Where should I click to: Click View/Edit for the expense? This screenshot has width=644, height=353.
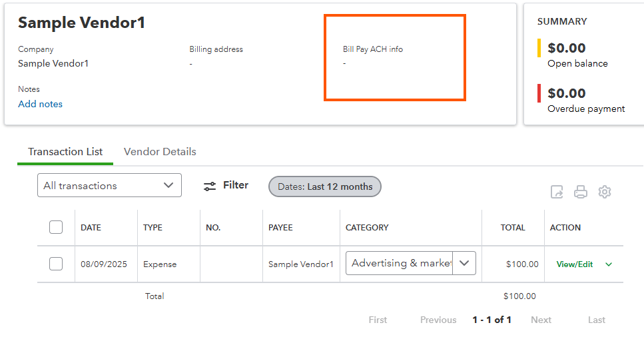click(575, 264)
